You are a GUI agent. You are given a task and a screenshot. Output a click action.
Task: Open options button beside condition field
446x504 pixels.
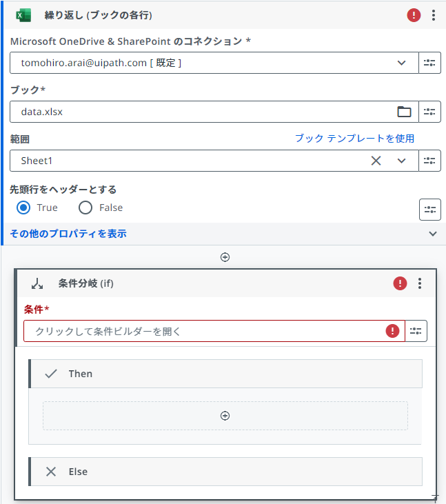tap(416, 331)
